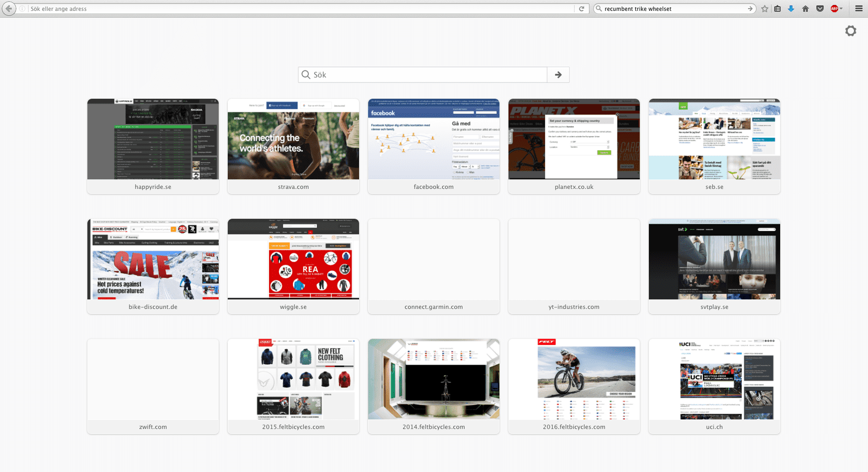Open the bike-discount.de tile

pos(153,266)
